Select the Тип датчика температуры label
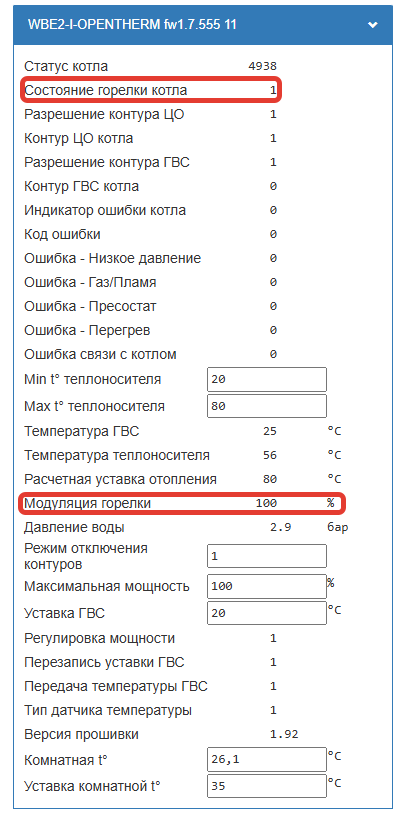Viewport: 402px width, 819px height. coord(108,710)
